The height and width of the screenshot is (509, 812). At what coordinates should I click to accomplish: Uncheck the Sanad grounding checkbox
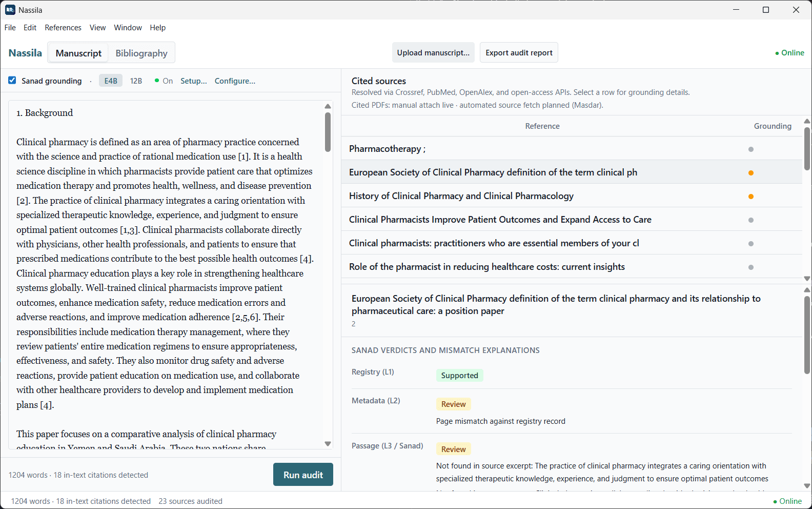click(12, 81)
